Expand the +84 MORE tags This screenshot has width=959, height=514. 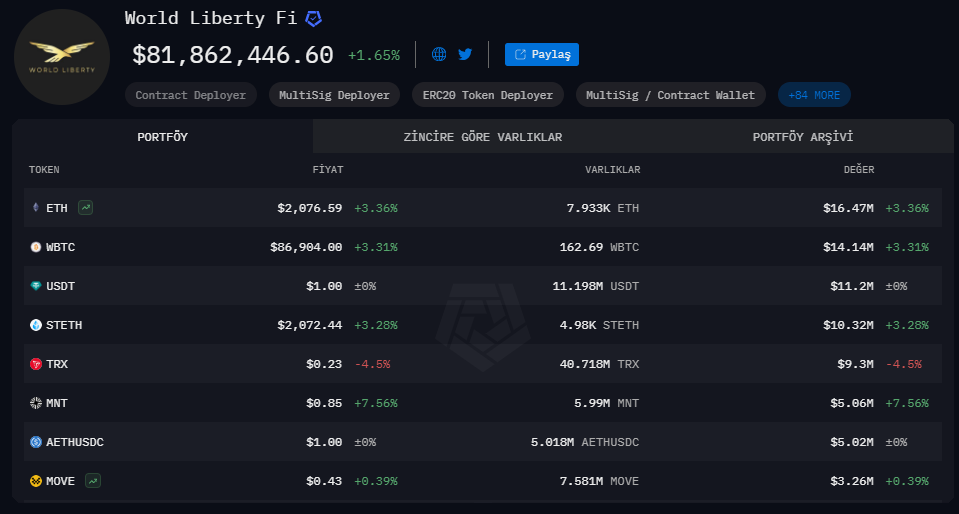coord(814,95)
